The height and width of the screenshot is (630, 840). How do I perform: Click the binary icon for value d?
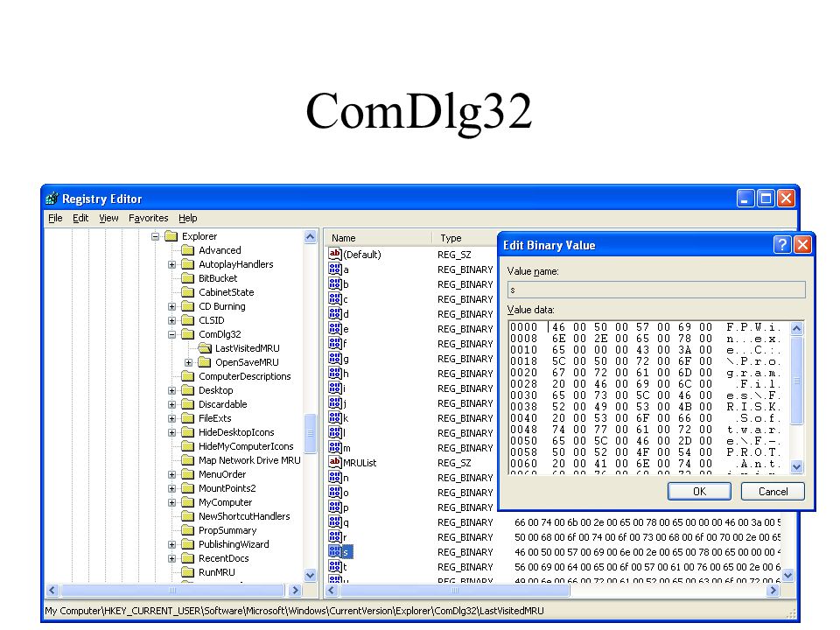(335, 313)
